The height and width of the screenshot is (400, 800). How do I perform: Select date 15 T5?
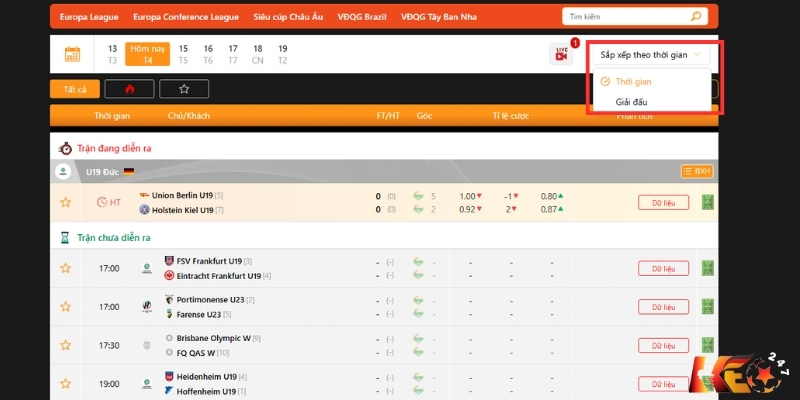183,54
